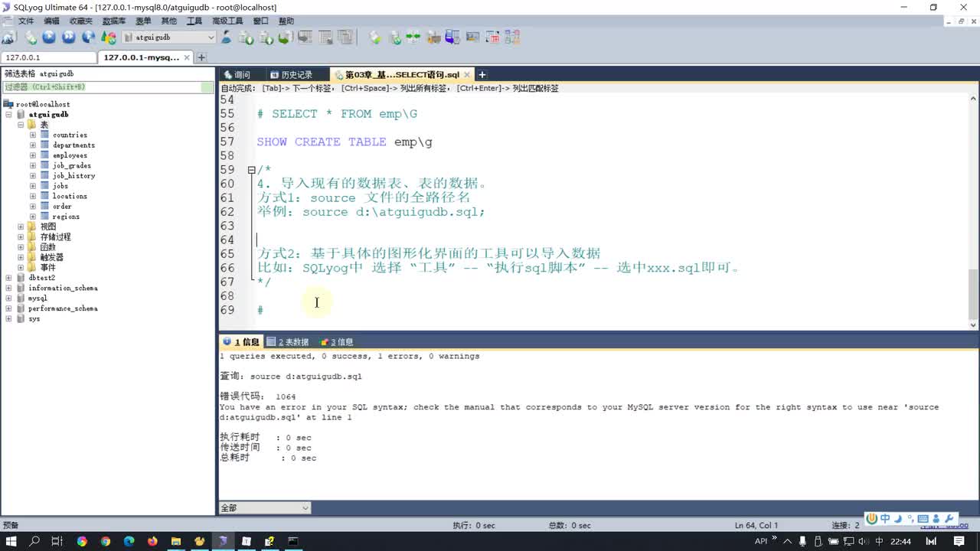The width and height of the screenshot is (980, 551).
Task: Select the job_history table
Action: 73,176
